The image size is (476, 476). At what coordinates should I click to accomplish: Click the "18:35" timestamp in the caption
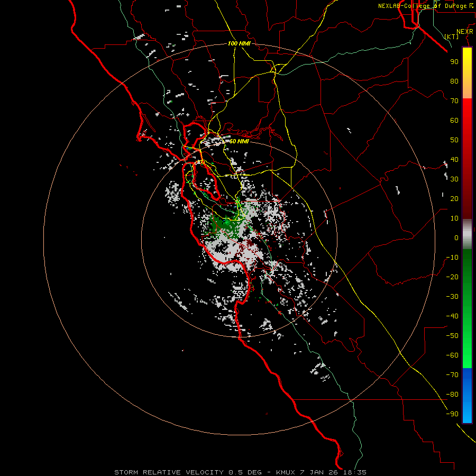click(355, 472)
